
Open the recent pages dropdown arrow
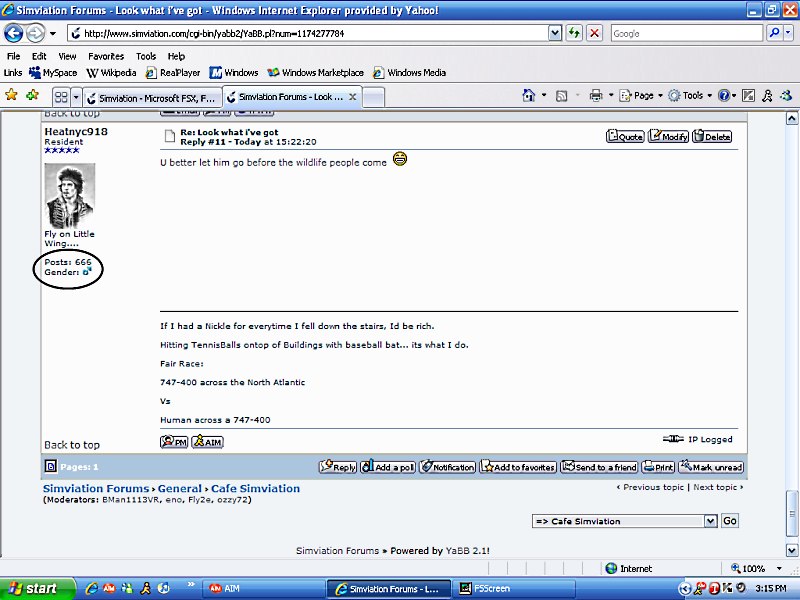coord(53,34)
